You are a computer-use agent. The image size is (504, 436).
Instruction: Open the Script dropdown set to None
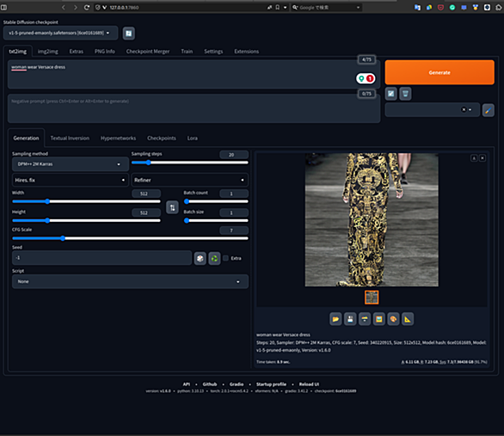click(130, 281)
